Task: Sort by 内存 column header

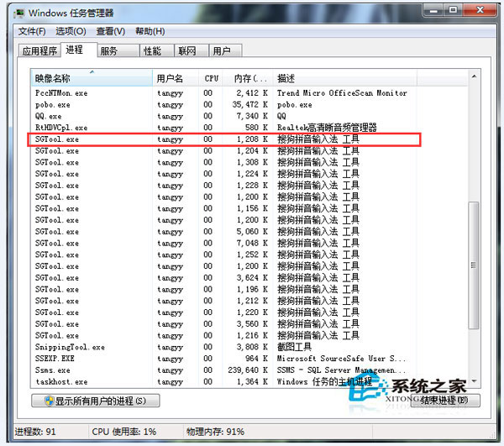Action: (x=248, y=78)
